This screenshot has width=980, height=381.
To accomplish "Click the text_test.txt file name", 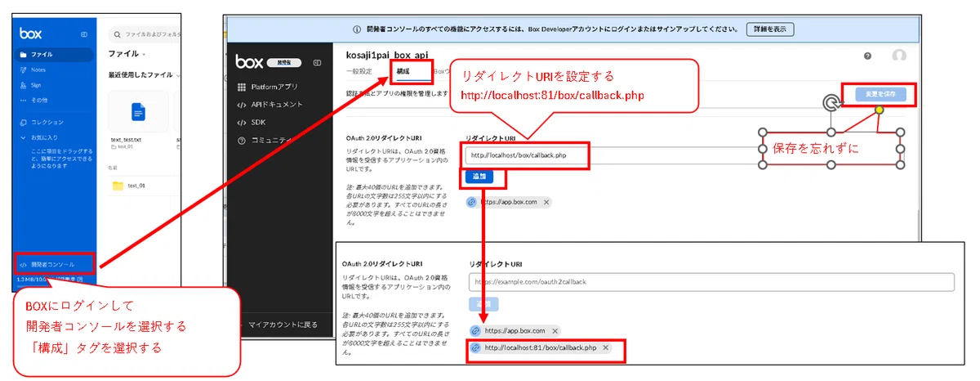I will coord(127,140).
